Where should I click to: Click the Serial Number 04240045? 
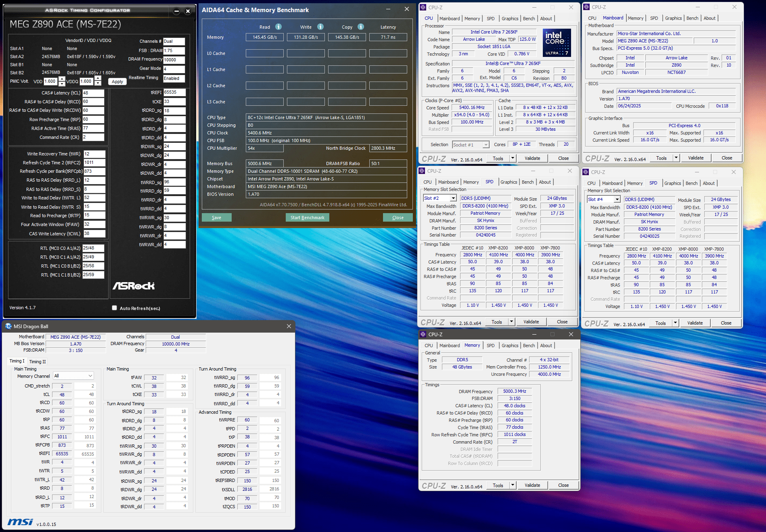tap(486, 235)
